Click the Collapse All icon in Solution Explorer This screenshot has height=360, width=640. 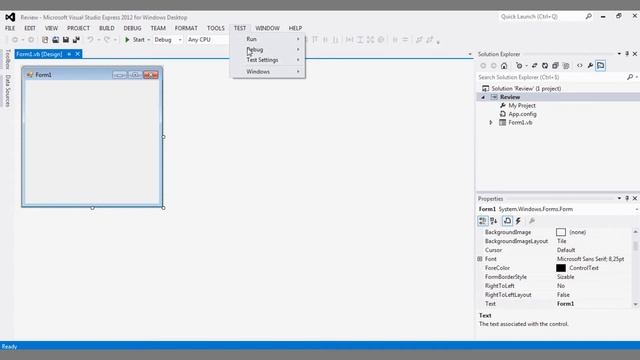click(555, 66)
